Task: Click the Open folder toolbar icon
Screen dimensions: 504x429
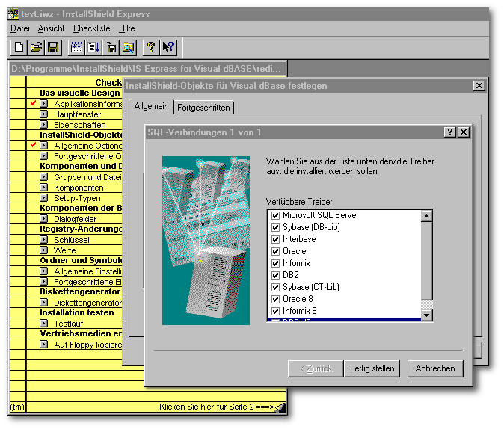Action: pos(36,47)
